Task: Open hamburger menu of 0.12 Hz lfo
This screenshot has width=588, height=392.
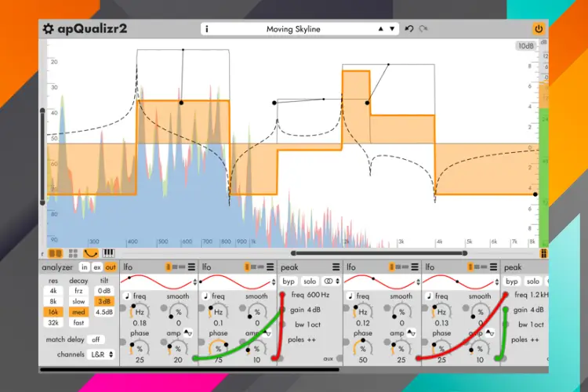Action: click(415, 267)
